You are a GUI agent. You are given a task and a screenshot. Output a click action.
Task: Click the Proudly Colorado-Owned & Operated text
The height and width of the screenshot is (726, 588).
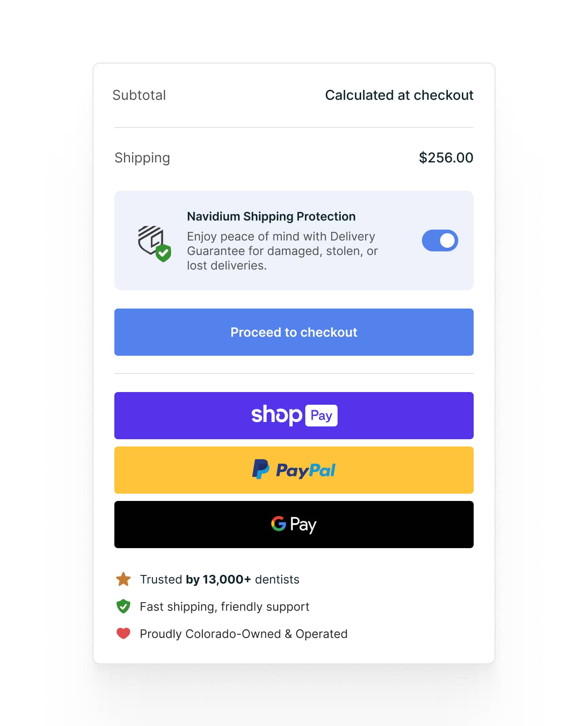click(x=244, y=633)
